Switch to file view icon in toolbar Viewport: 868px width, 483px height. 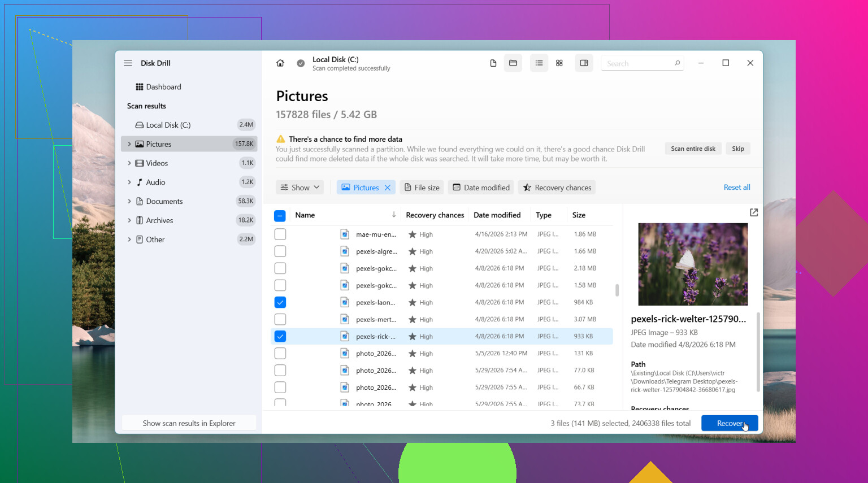pyautogui.click(x=493, y=63)
